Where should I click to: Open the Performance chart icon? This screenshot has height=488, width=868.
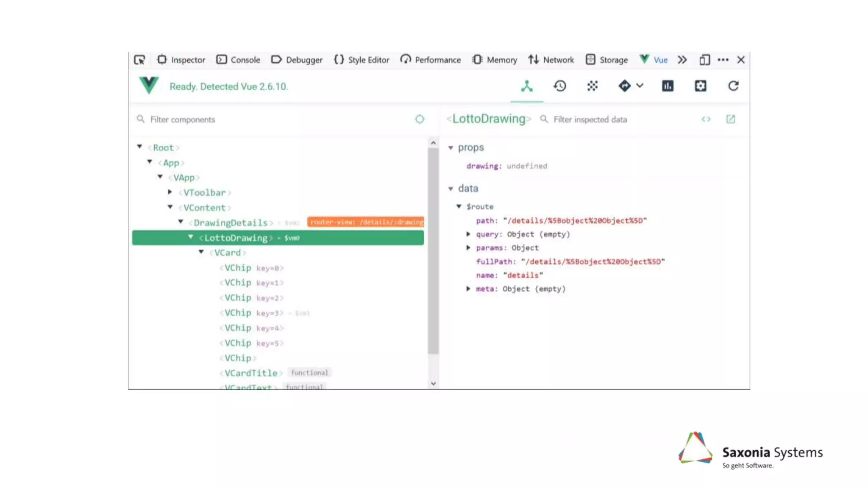click(x=668, y=86)
